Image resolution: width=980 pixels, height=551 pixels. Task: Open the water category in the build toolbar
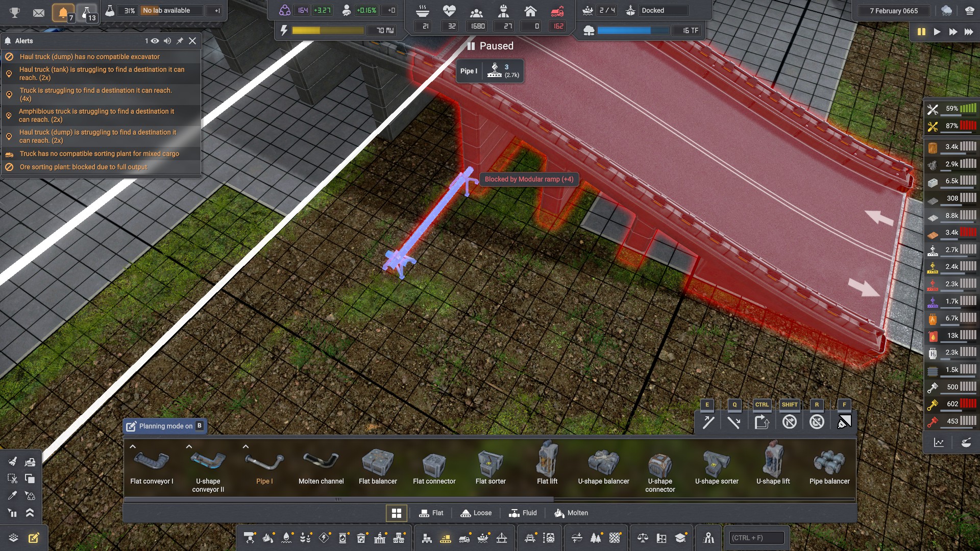(287, 538)
